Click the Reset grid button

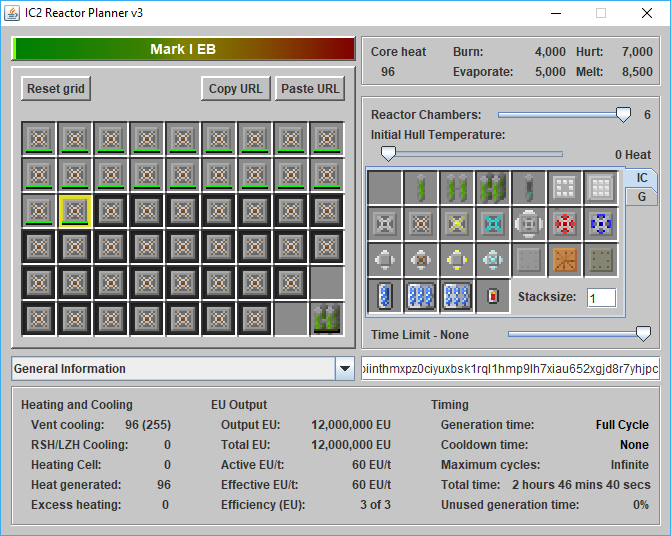click(56, 89)
